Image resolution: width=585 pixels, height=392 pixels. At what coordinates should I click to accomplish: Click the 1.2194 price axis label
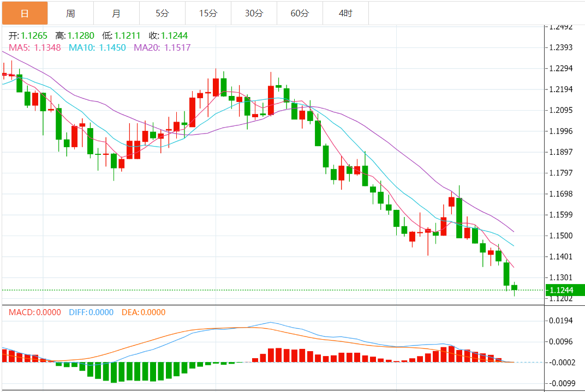[x=561, y=89]
